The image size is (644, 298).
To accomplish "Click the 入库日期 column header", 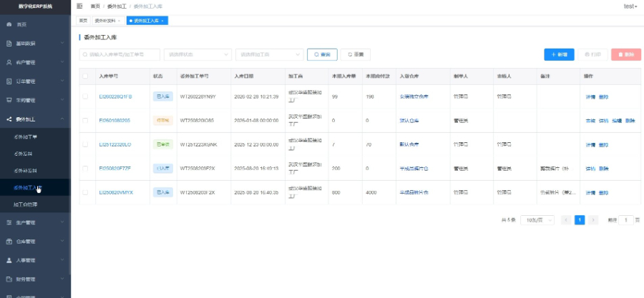I will (243, 76).
